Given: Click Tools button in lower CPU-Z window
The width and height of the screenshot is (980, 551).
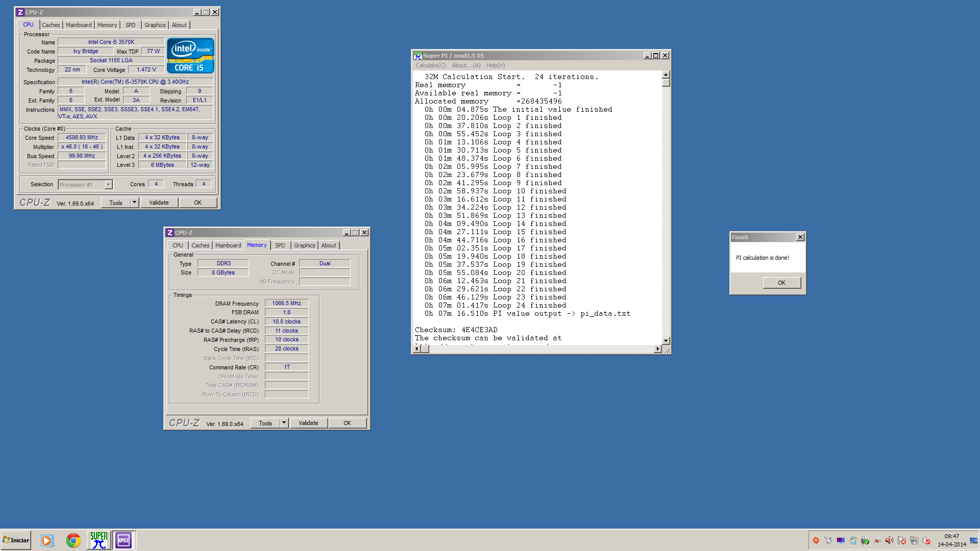Looking at the screenshot, I should point(265,423).
